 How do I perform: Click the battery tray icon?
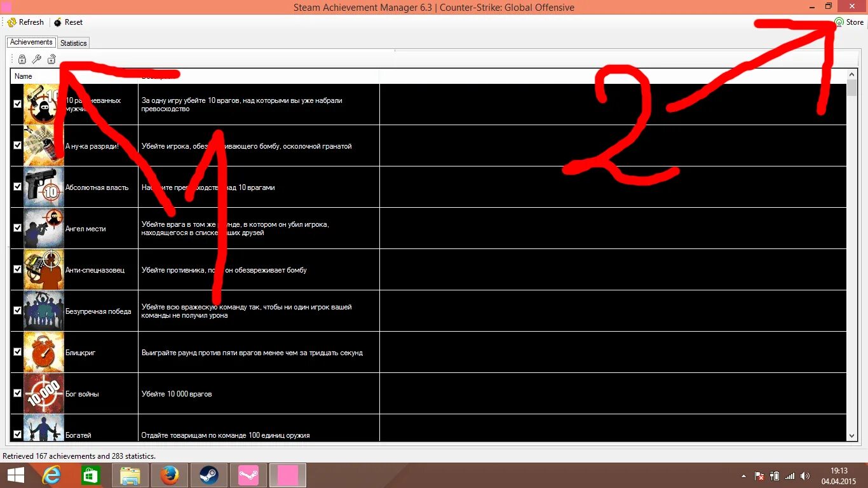pyautogui.click(x=775, y=476)
